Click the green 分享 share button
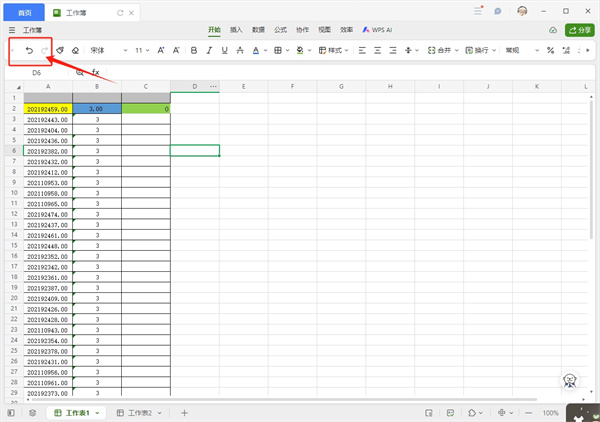Image resolution: width=600 pixels, height=422 pixels. point(580,30)
